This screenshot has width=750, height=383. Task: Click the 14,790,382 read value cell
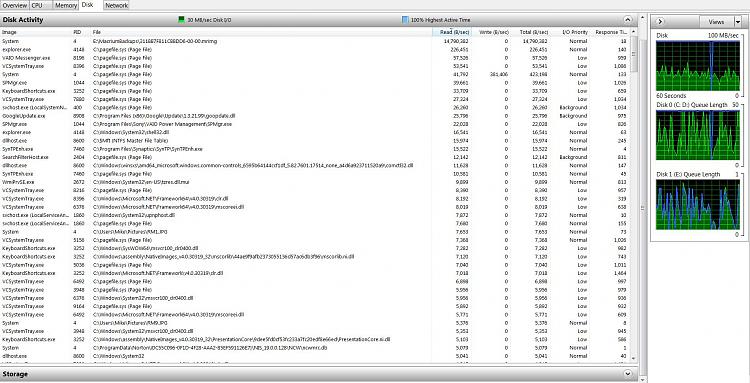pyautogui.click(x=456, y=41)
